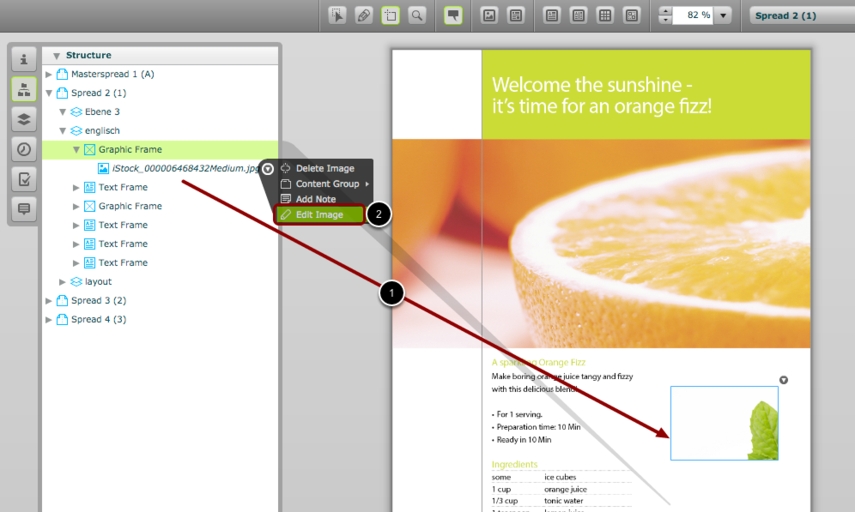
Task: Select Masterspread 1 (A) in the tree
Action: [x=160, y=74]
